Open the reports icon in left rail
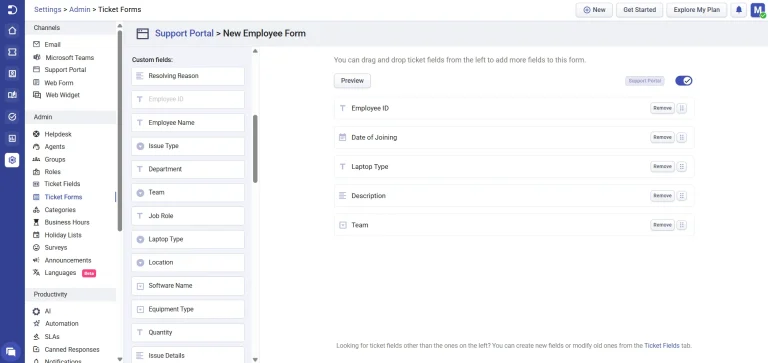 [x=12, y=138]
